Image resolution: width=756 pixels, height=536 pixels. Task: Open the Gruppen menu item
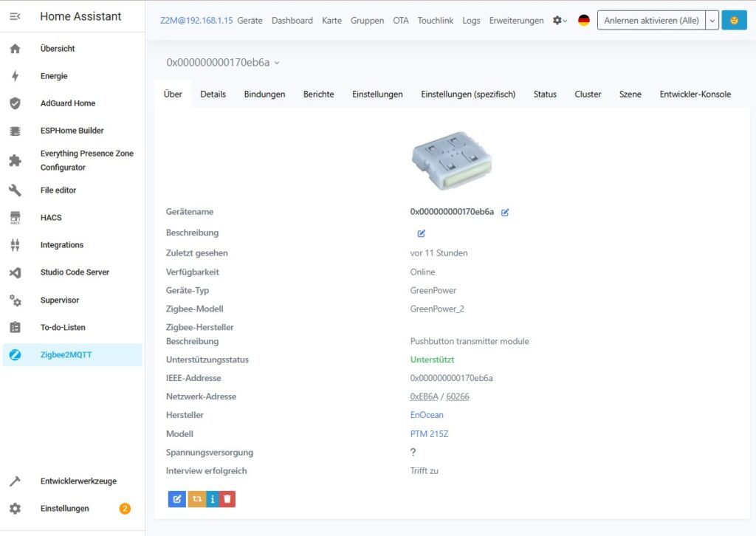pyautogui.click(x=368, y=21)
